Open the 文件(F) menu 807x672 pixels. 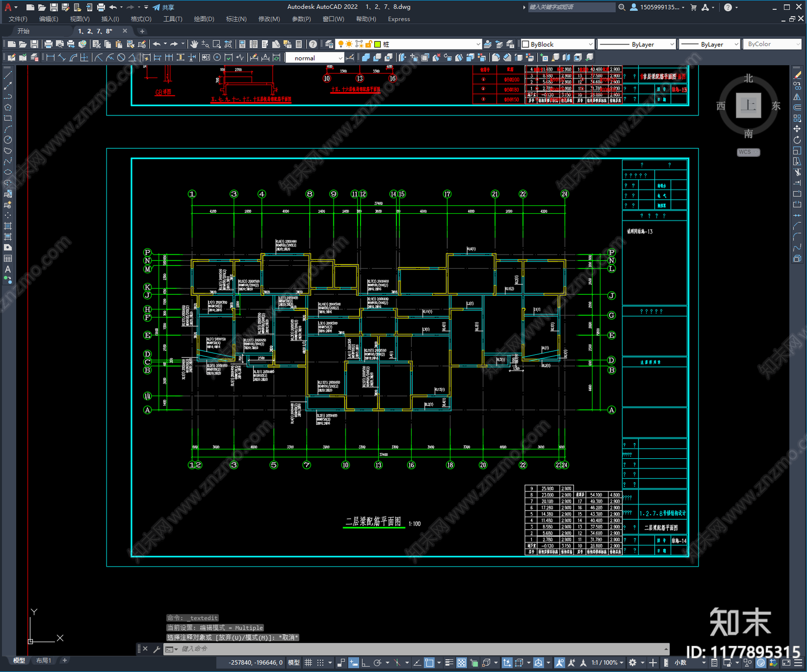pos(18,19)
